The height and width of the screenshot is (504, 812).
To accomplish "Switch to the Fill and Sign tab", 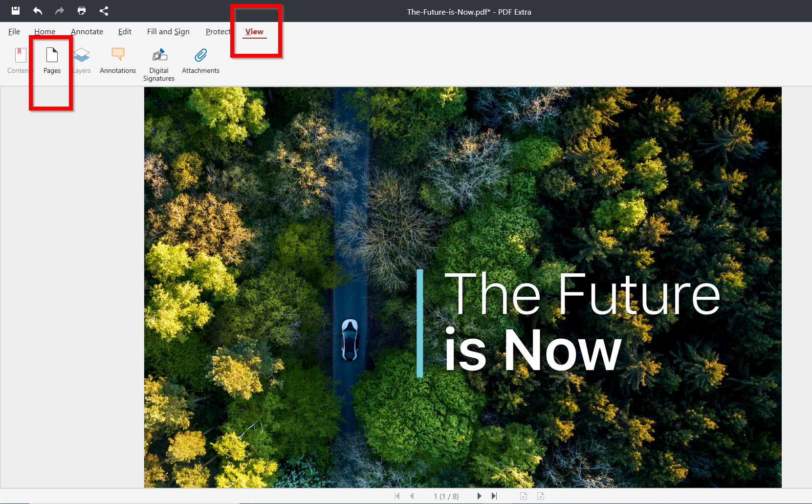I will [x=168, y=31].
